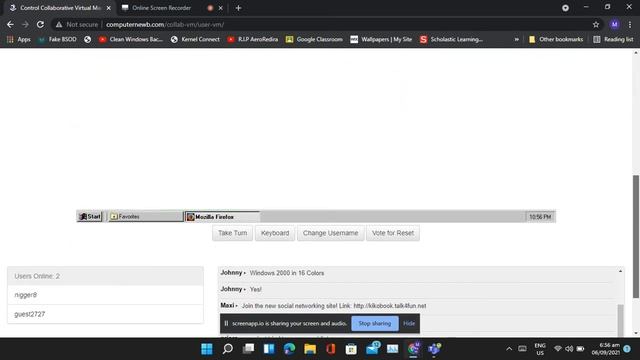Open Windows Search from the taskbar

pos(228,349)
